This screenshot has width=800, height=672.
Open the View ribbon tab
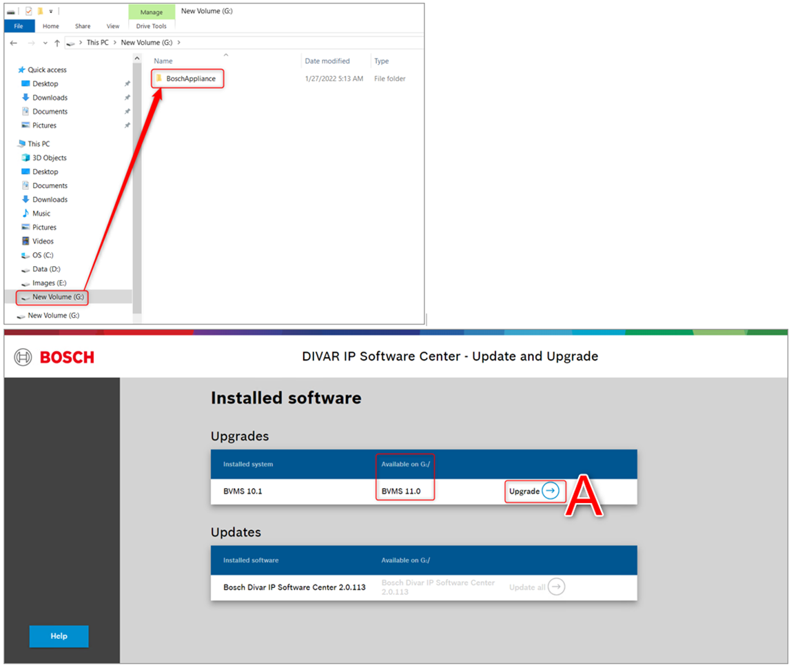pyautogui.click(x=113, y=26)
